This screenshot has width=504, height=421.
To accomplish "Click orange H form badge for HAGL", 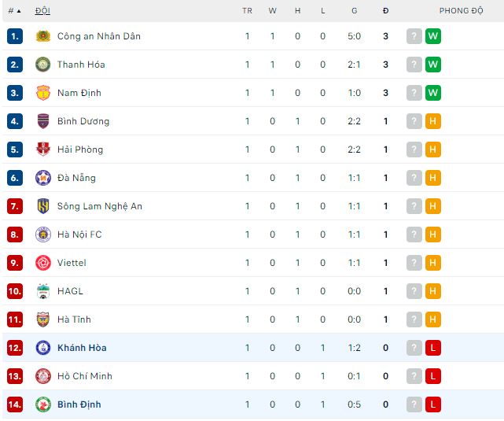I will click(x=432, y=291).
